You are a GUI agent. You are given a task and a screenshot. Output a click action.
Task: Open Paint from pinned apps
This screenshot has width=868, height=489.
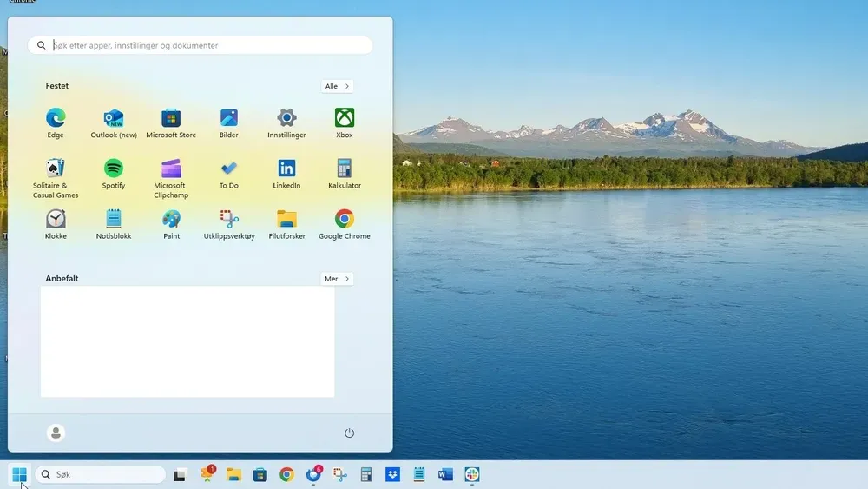(x=171, y=220)
